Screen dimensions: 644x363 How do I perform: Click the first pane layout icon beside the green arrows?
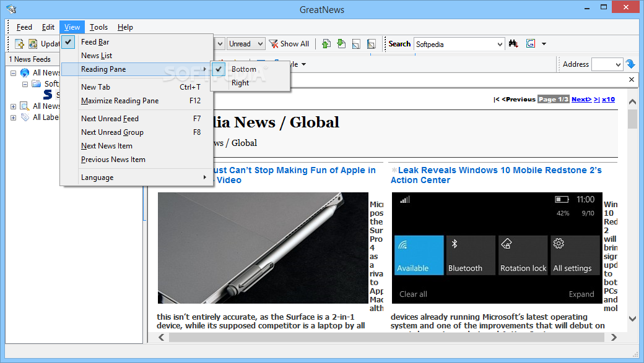(x=356, y=43)
